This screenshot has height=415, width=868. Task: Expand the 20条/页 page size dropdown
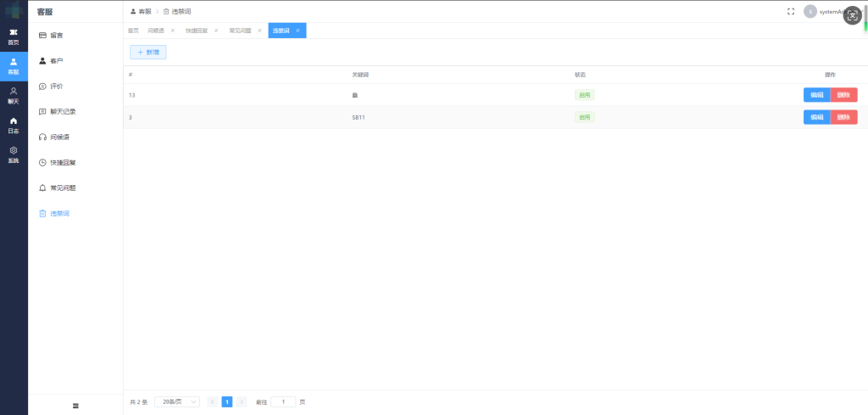[x=177, y=401]
